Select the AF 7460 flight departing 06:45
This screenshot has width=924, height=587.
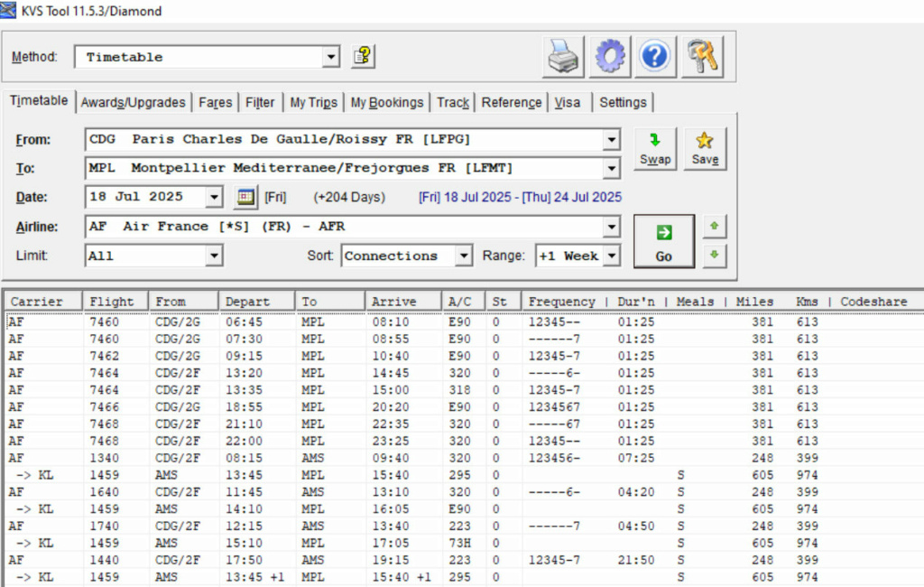tap(462, 322)
